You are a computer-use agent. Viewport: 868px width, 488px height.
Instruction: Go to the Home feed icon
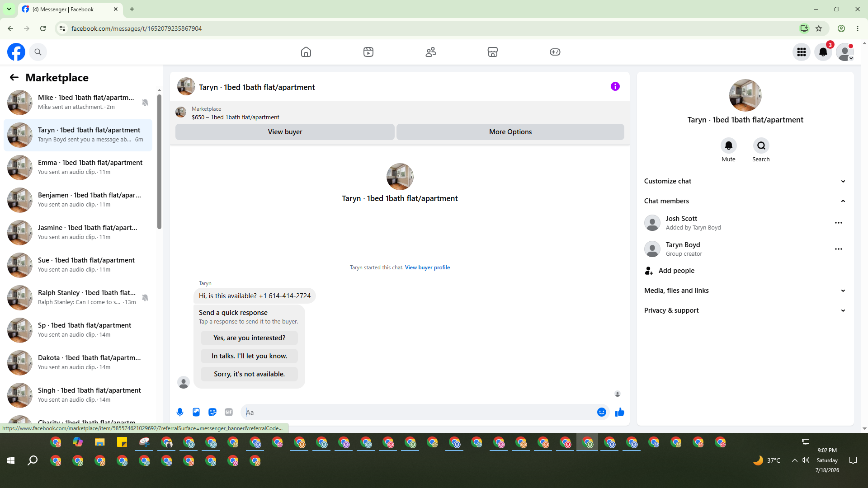tap(306, 52)
